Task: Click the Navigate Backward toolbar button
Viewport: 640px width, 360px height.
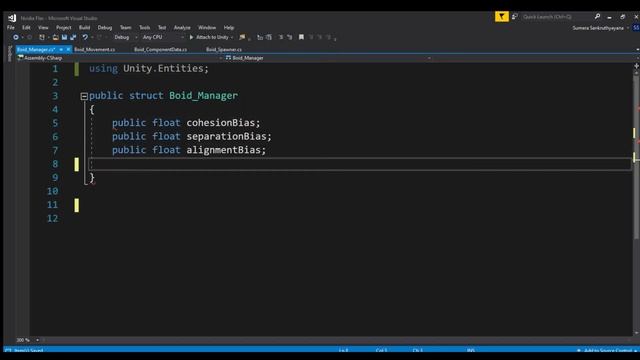Action: tap(16, 37)
